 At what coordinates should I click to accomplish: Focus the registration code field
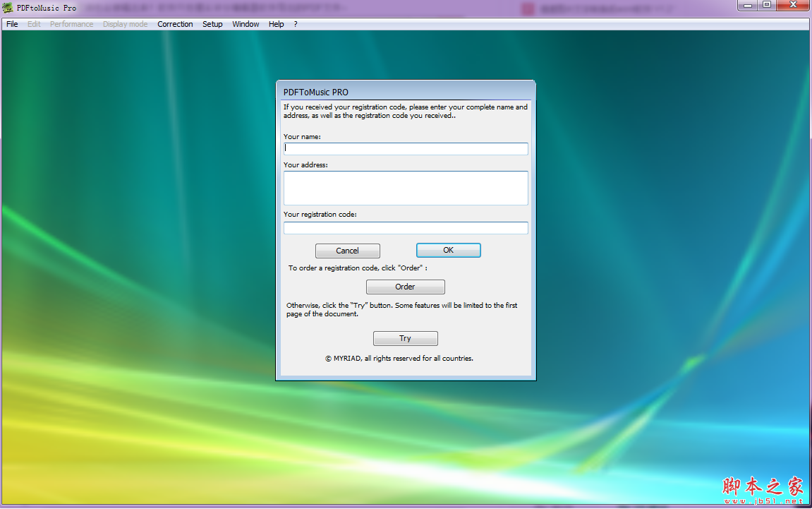tap(406, 228)
